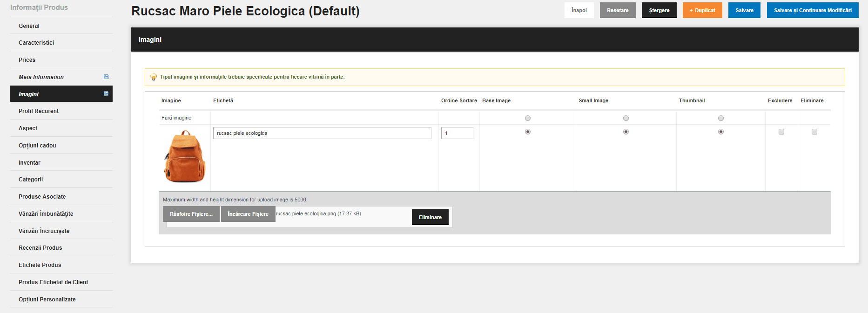The image size is (868, 313).
Task: Open the Meta Information tab
Action: click(61, 77)
